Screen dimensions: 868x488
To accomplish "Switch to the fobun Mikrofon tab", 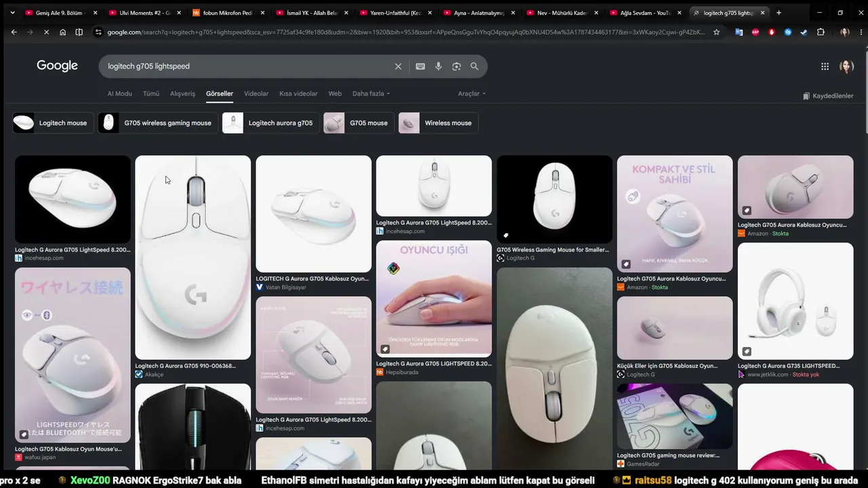I will (228, 12).
